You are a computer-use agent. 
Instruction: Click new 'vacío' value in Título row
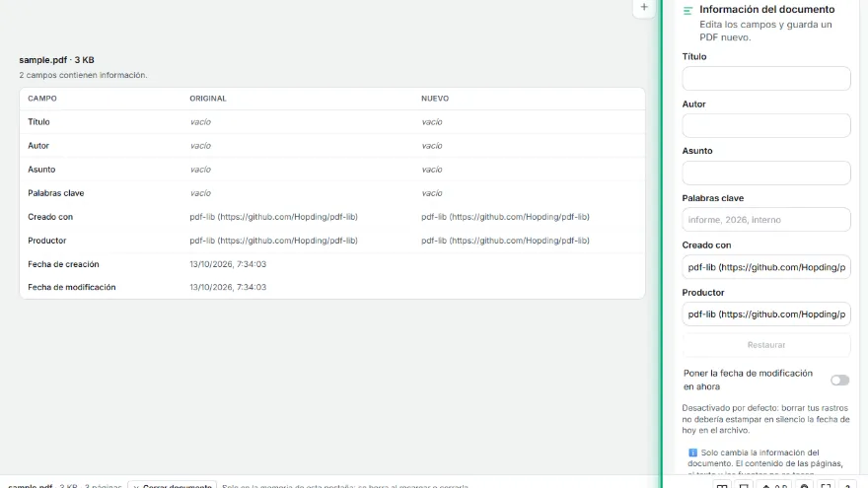(x=432, y=121)
